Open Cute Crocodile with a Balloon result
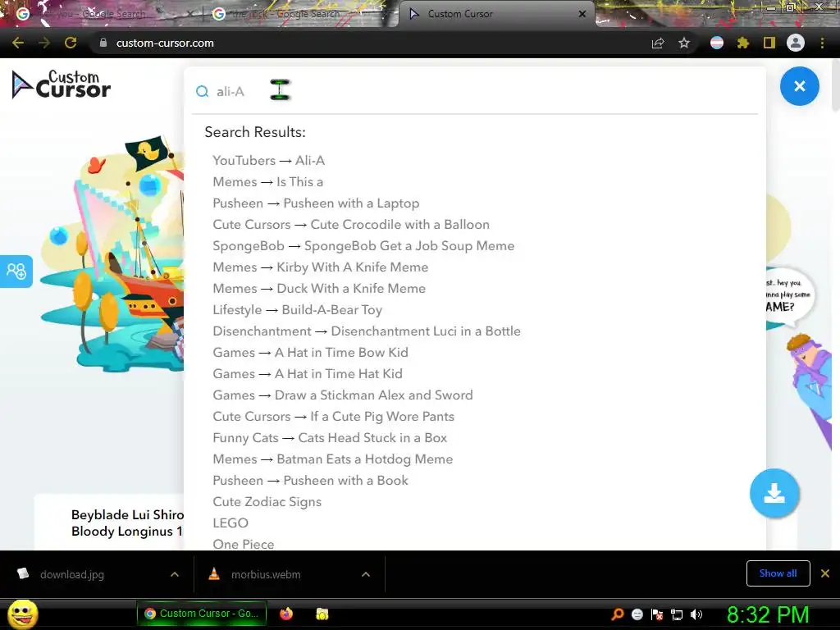This screenshot has height=630, width=840. (351, 225)
